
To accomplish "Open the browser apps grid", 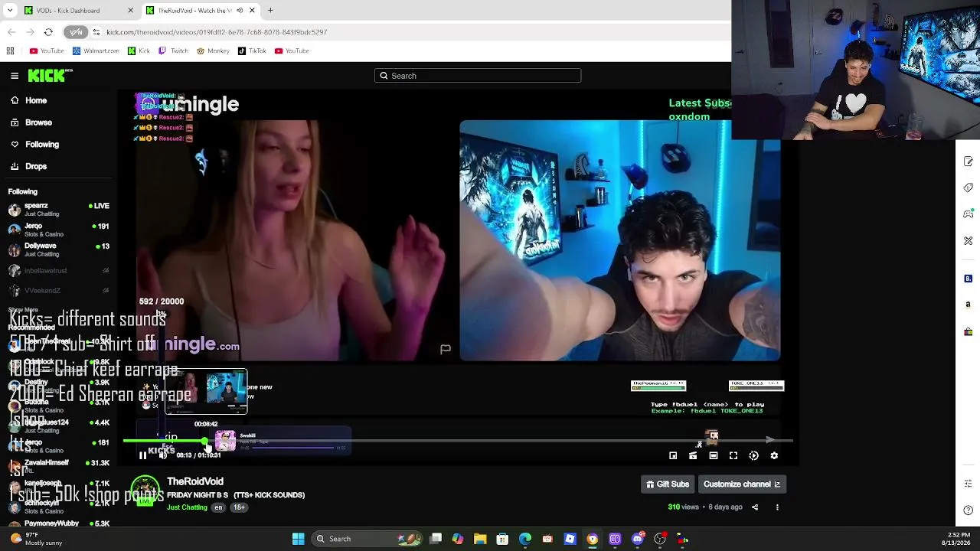I will [x=10, y=51].
